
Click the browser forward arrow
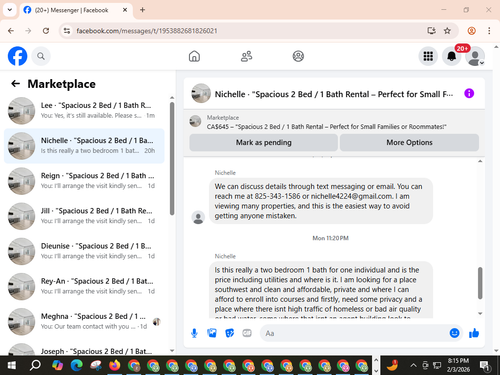point(28,31)
